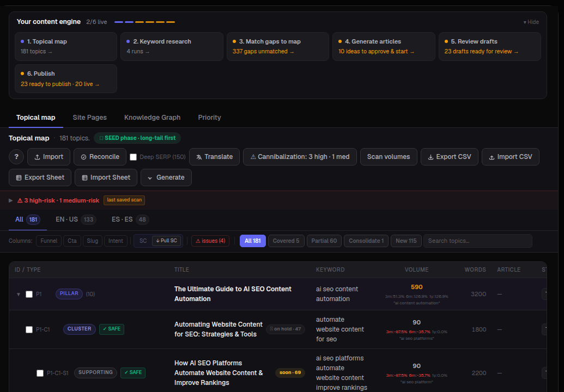Select the All 181 status filter
Screen dimensions: 564x392
coord(252,241)
